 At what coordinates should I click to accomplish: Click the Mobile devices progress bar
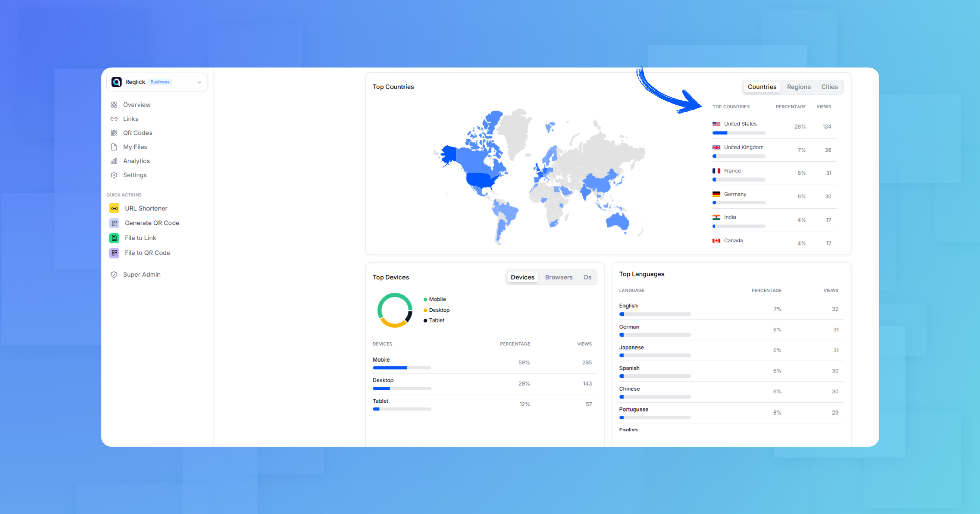[x=402, y=368]
